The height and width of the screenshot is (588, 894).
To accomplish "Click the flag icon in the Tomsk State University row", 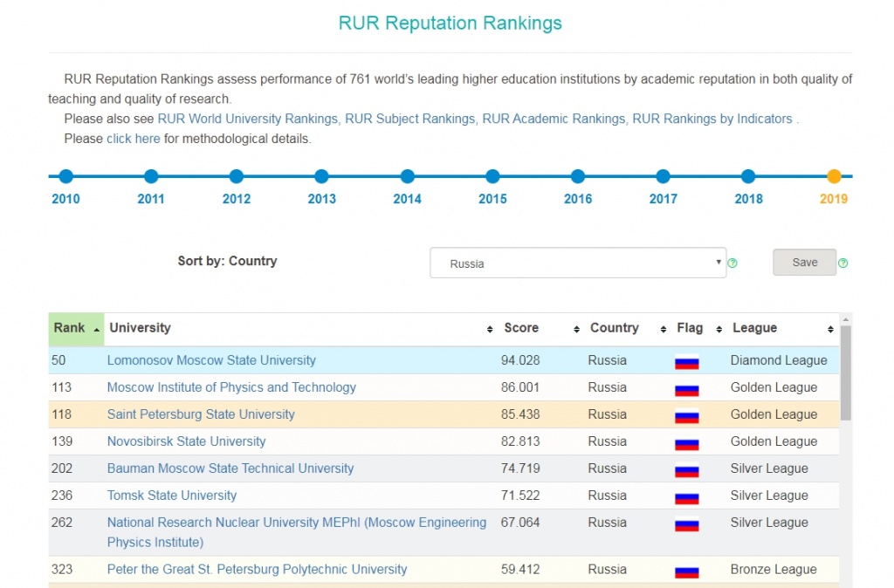I will tap(686, 496).
